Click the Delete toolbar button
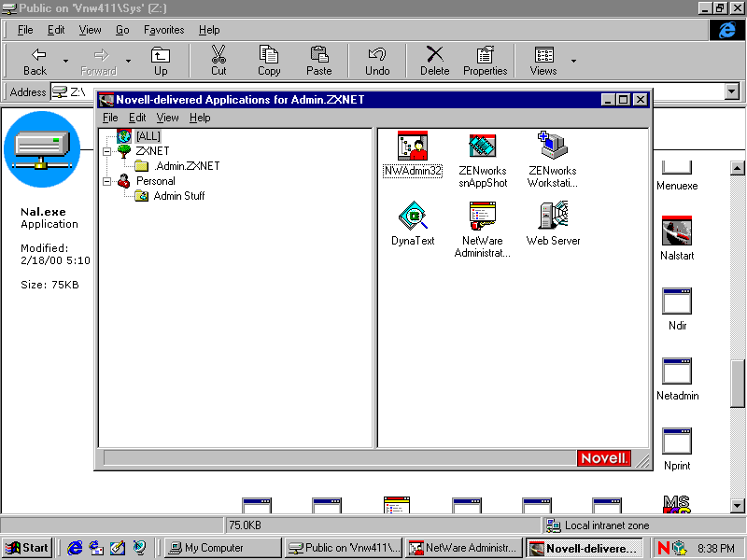This screenshot has height=560, width=747. click(435, 61)
